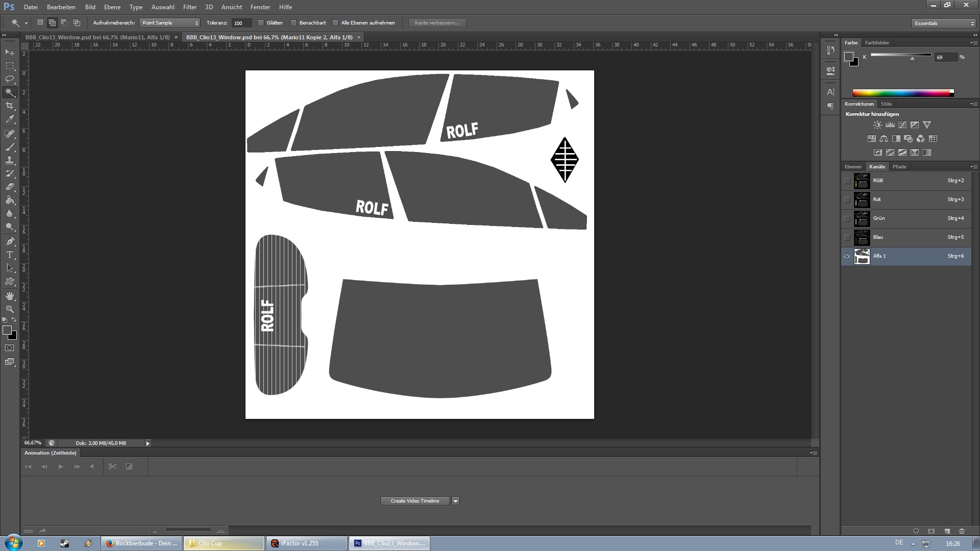The width and height of the screenshot is (980, 551).
Task: Select the Hand tool
Action: [x=10, y=296]
